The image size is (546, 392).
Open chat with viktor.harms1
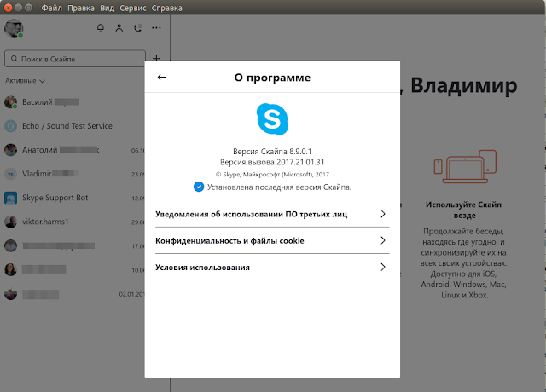[73, 222]
